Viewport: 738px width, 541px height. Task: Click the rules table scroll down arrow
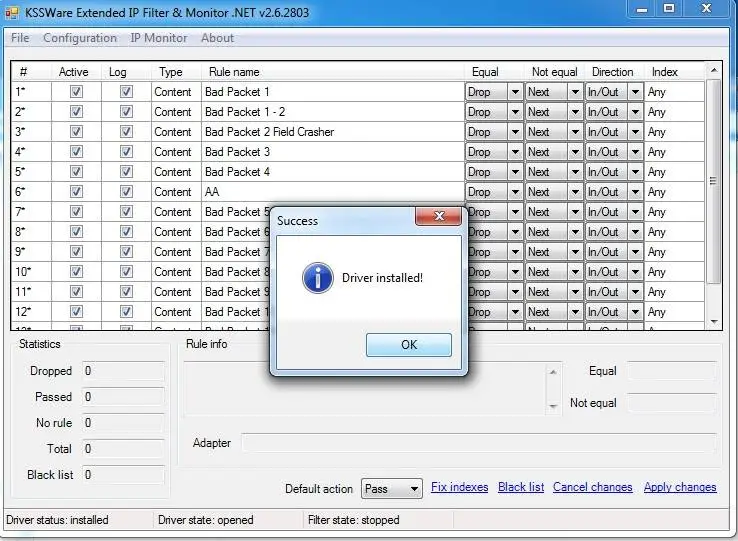pyautogui.click(x=714, y=322)
